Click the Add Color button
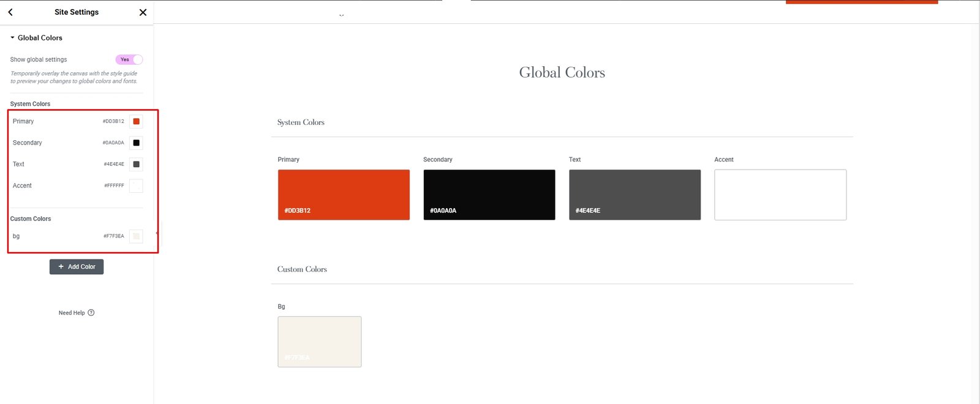This screenshot has height=404, width=980. click(77, 267)
